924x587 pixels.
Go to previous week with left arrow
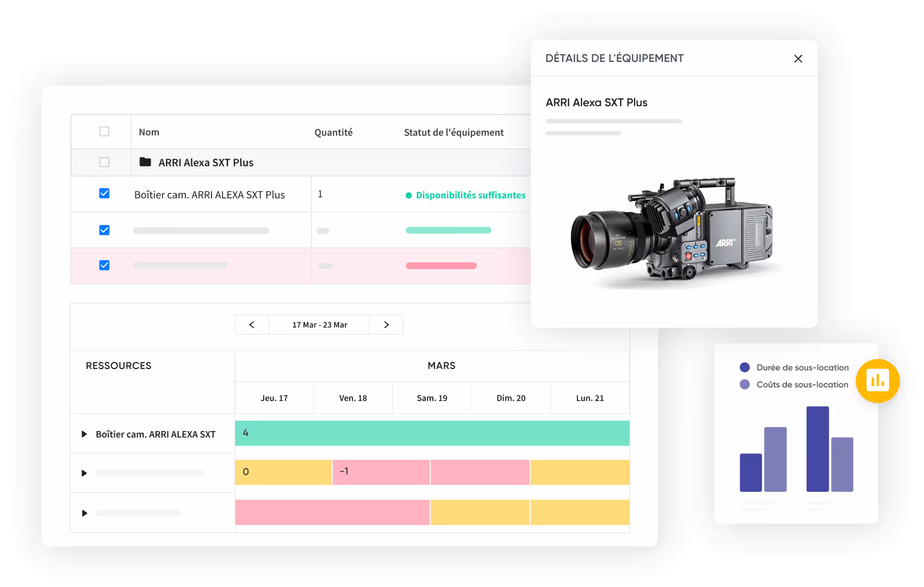252,324
